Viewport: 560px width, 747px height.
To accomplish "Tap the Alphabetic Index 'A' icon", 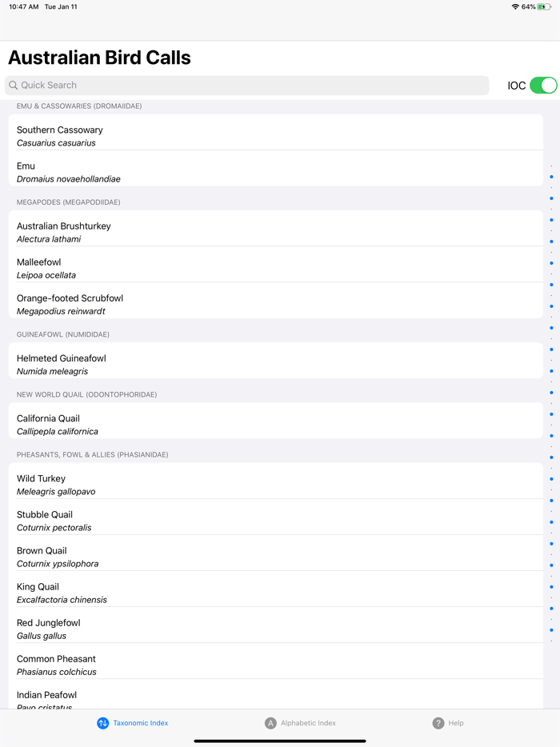I will point(270,723).
